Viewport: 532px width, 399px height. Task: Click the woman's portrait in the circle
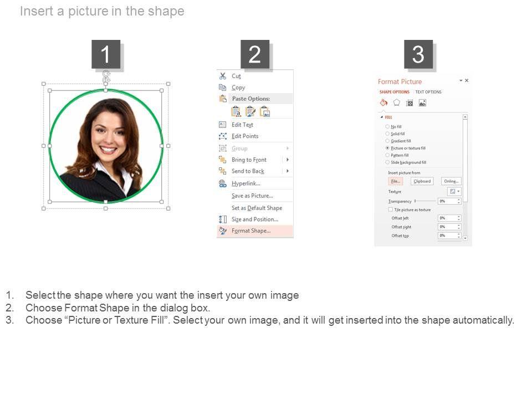click(106, 146)
